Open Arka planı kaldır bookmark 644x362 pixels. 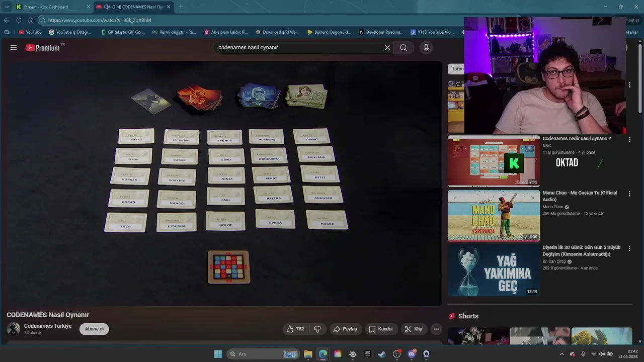tap(226, 32)
